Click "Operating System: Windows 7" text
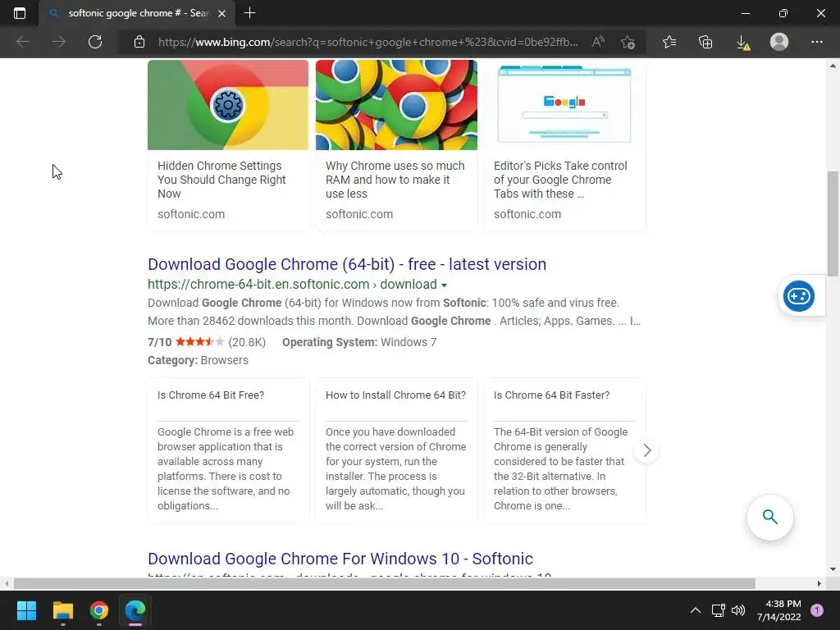This screenshot has height=630, width=840. 359,342
